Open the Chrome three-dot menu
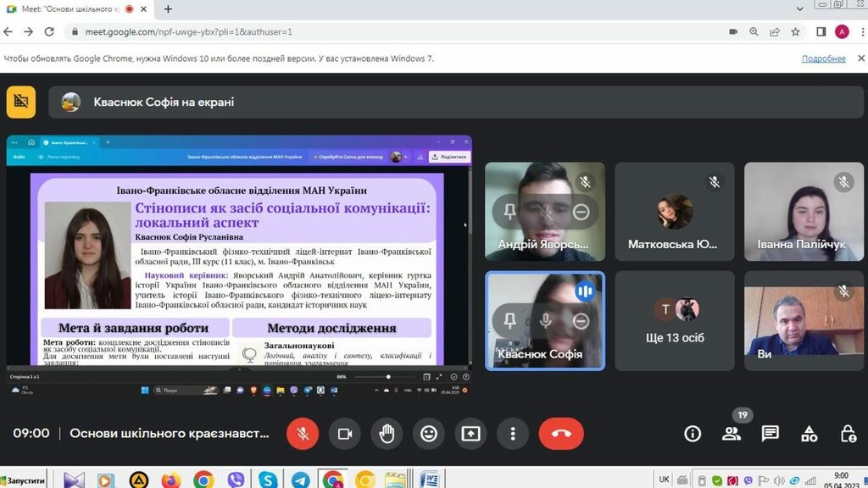 pos(860,31)
